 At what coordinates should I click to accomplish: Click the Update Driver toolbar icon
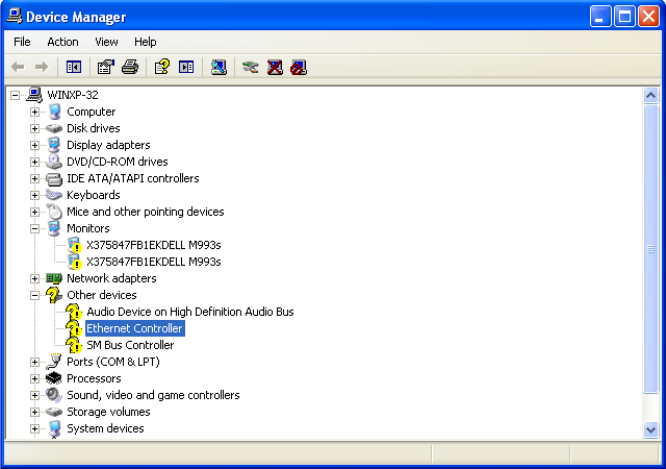coord(250,67)
